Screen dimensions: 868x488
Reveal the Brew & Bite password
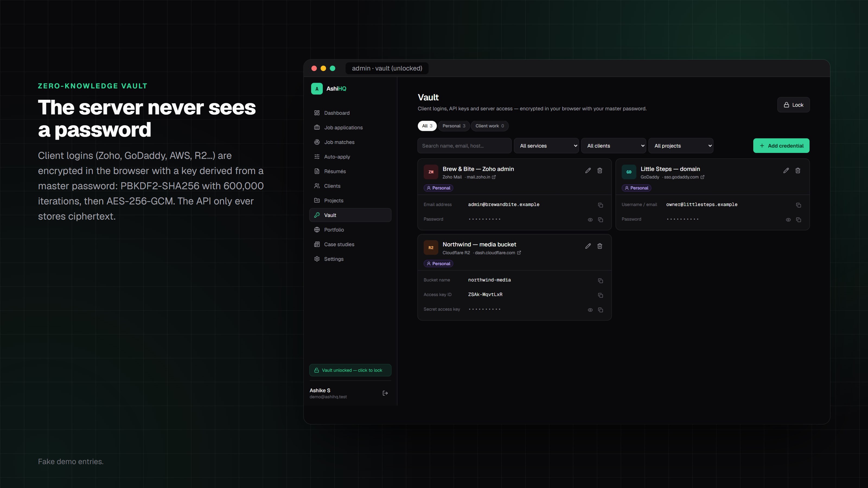coord(590,220)
